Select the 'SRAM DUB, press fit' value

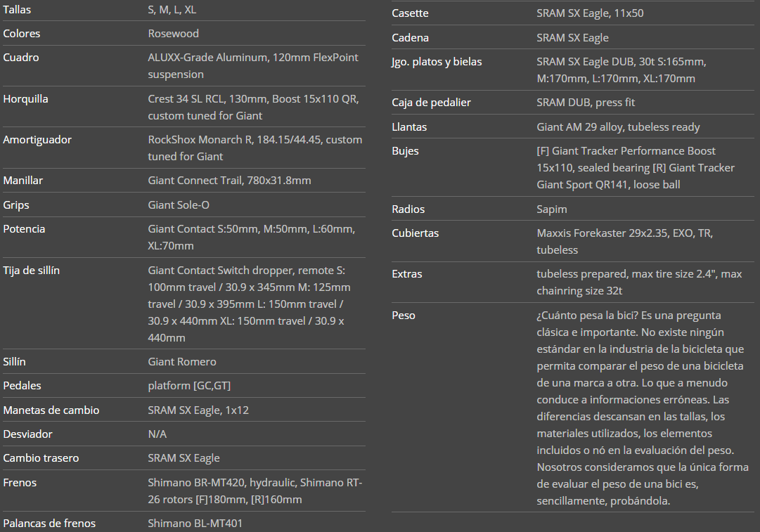(585, 103)
